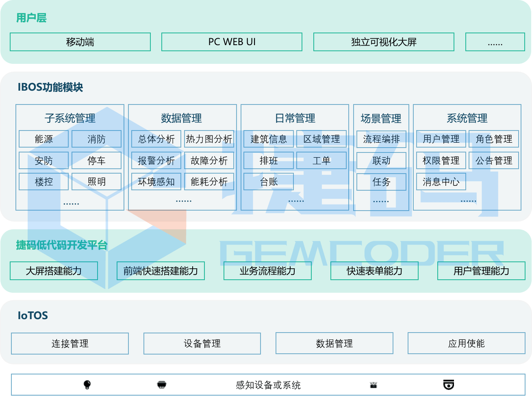This screenshot has height=396, width=532.
Task: Click the 用户管理能力 box
Action: tap(482, 271)
